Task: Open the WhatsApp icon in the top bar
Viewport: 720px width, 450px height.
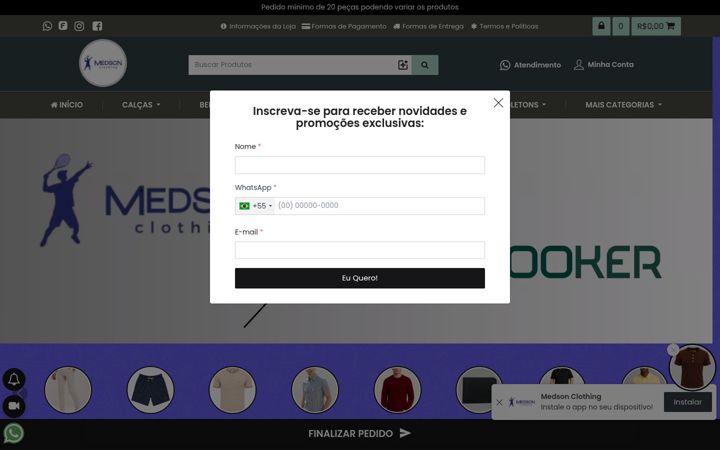Action: [x=47, y=26]
